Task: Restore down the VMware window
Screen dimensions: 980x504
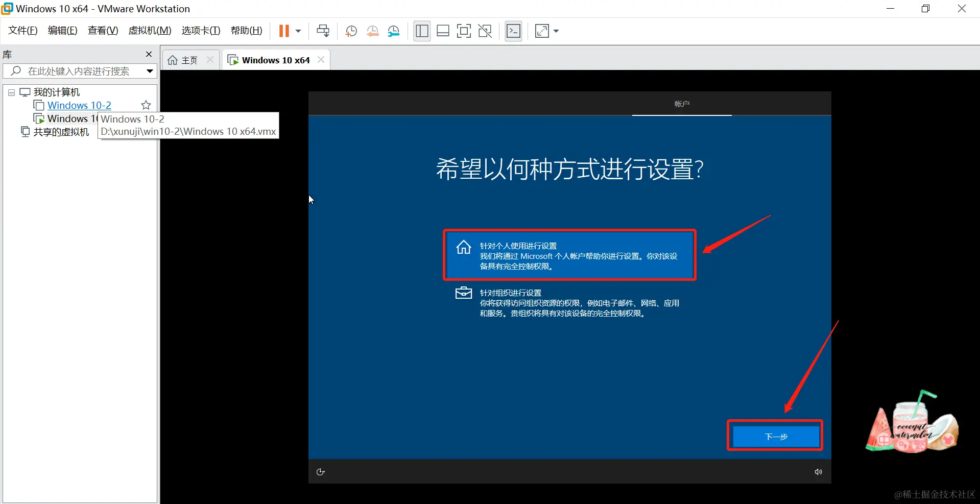Action: click(x=925, y=9)
